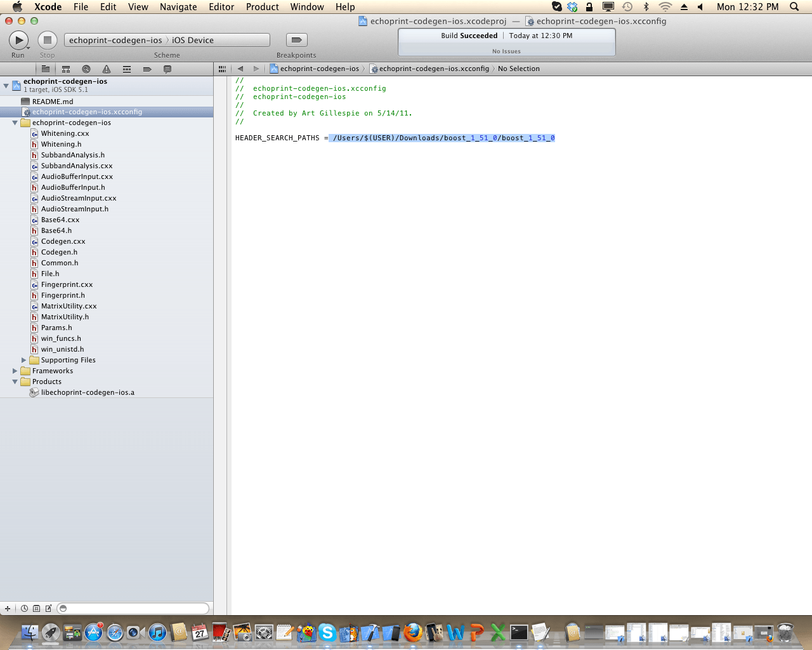Open iTunes from the Dock
This screenshot has height=650, width=812.
point(157,632)
